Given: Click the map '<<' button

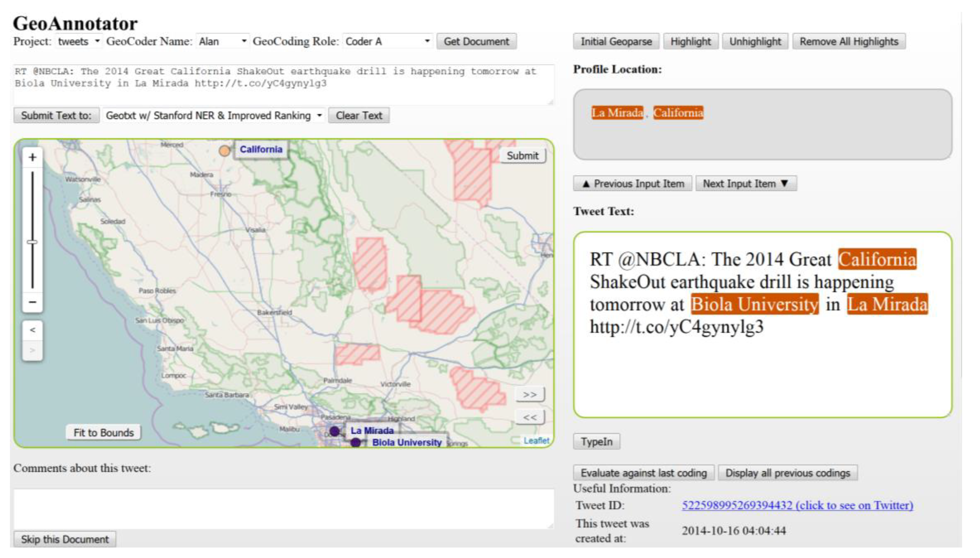Looking at the screenshot, I should click(x=530, y=417).
